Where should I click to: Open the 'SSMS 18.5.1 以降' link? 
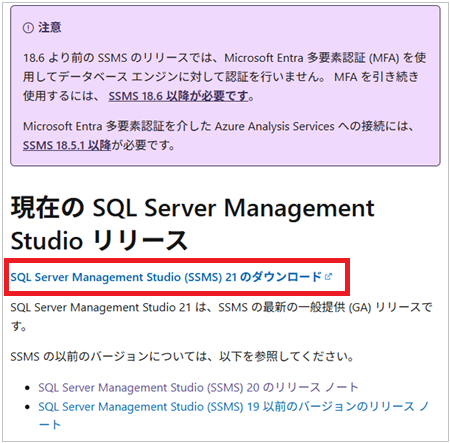(x=67, y=145)
